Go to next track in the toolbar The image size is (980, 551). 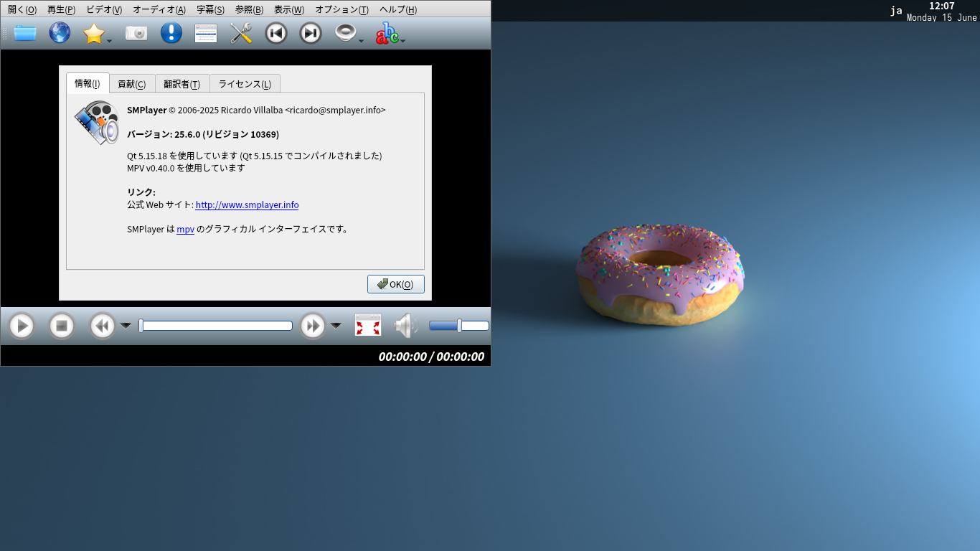click(311, 33)
